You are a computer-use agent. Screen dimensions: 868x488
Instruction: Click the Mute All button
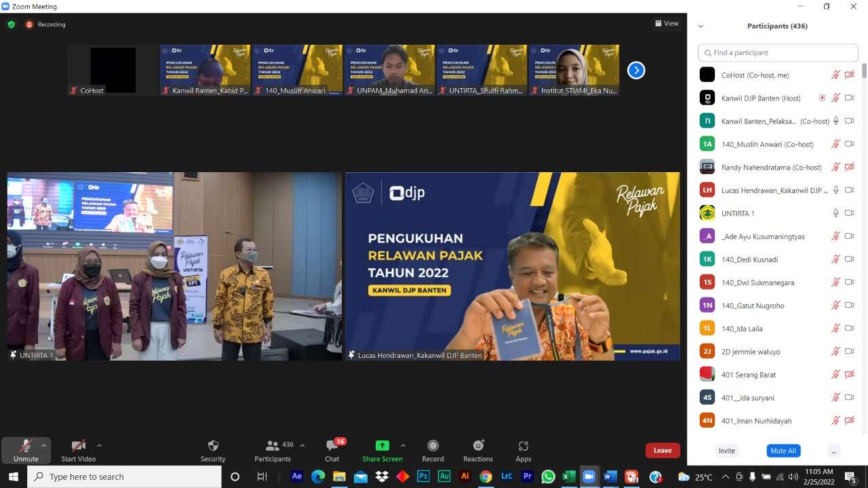783,451
